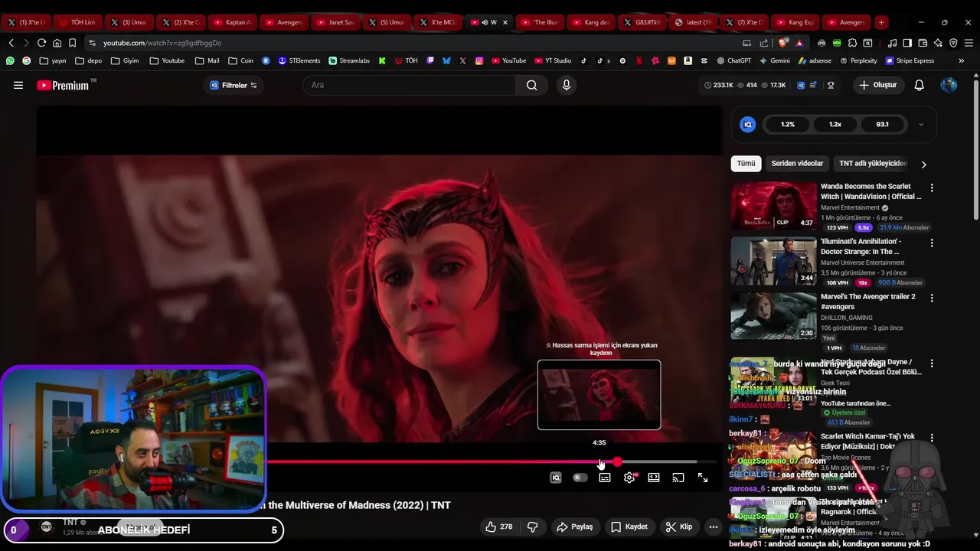Image resolution: width=980 pixels, height=551 pixels.
Task: Open Wanda Becomes the Scarlet Witch thumbnail
Action: coord(773,206)
